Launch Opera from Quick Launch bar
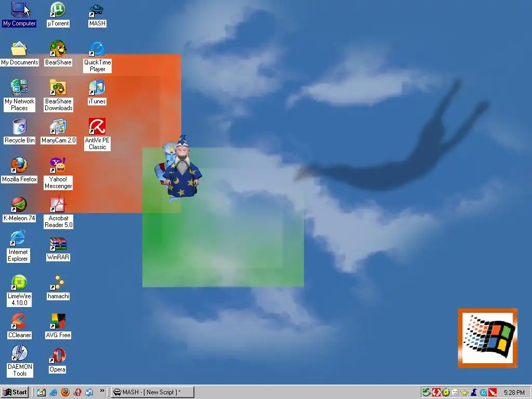 pyautogui.click(x=77, y=392)
